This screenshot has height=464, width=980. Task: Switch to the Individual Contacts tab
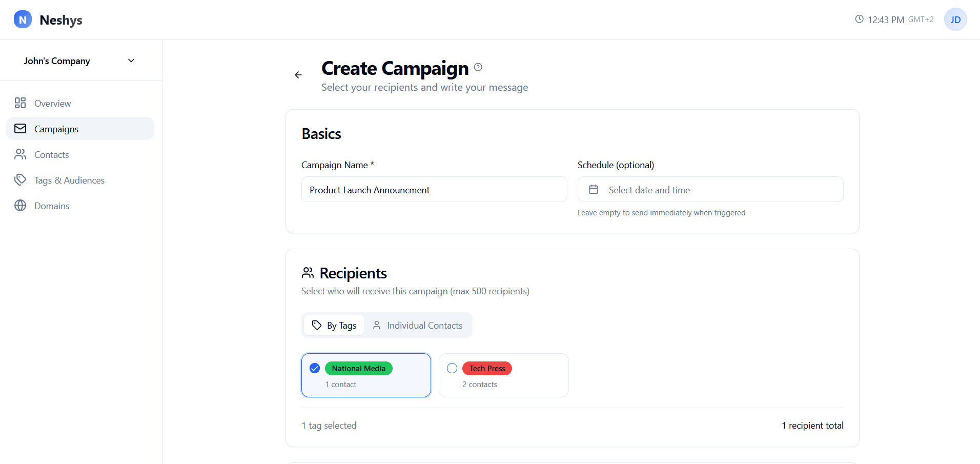coord(418,325)
